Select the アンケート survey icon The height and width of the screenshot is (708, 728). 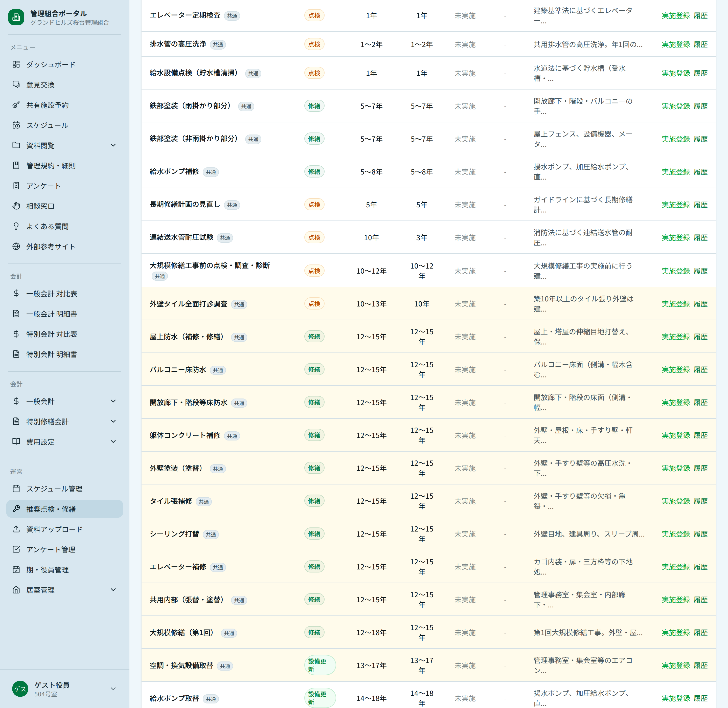click(16, 186)
